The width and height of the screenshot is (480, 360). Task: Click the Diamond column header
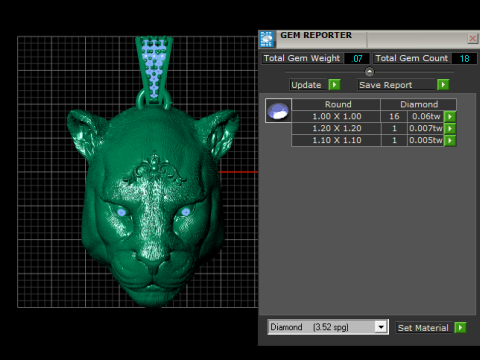[x=419, y=104]
